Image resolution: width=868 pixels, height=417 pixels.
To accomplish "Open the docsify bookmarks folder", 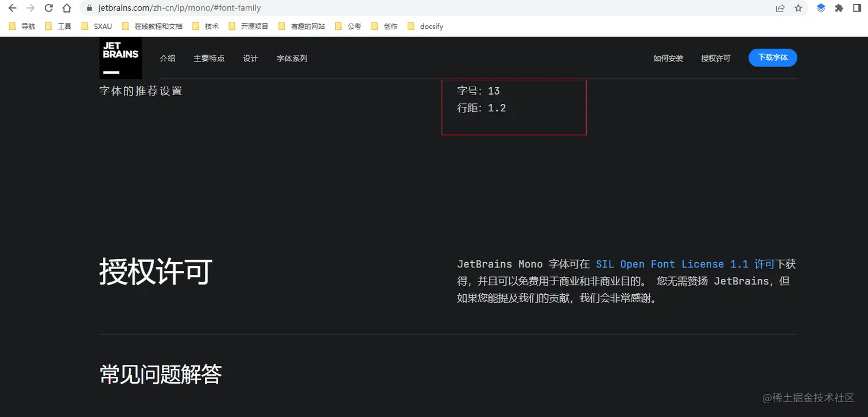I will click(x=425, y=26).
